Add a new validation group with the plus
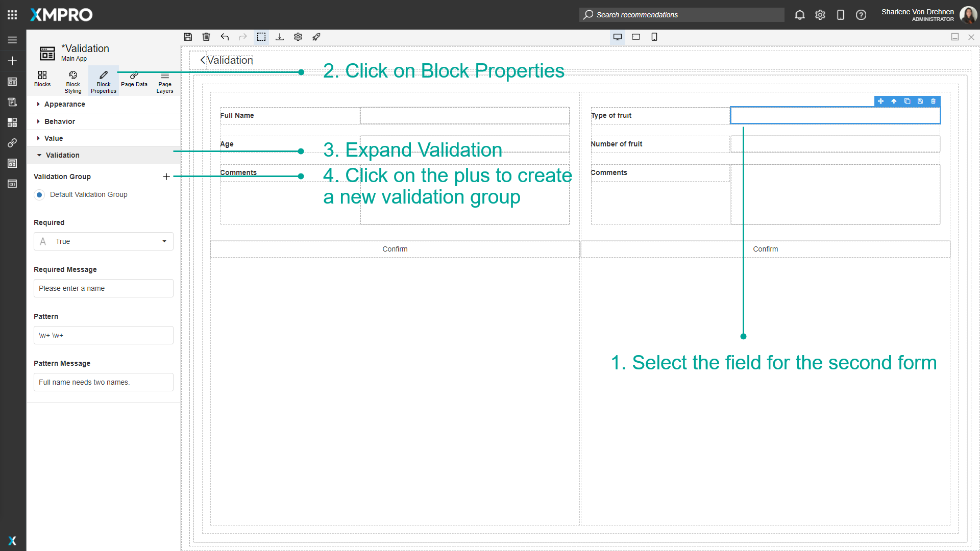980x551 pixels. (166, 177)
